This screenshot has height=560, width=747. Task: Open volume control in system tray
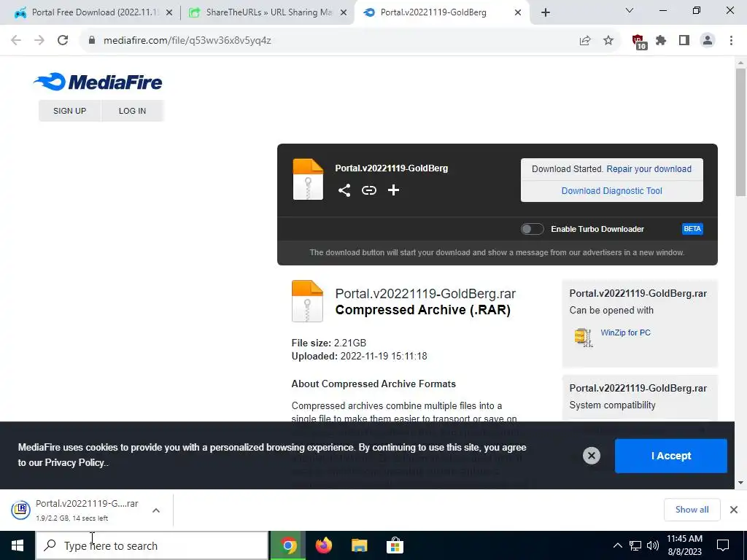653,545
